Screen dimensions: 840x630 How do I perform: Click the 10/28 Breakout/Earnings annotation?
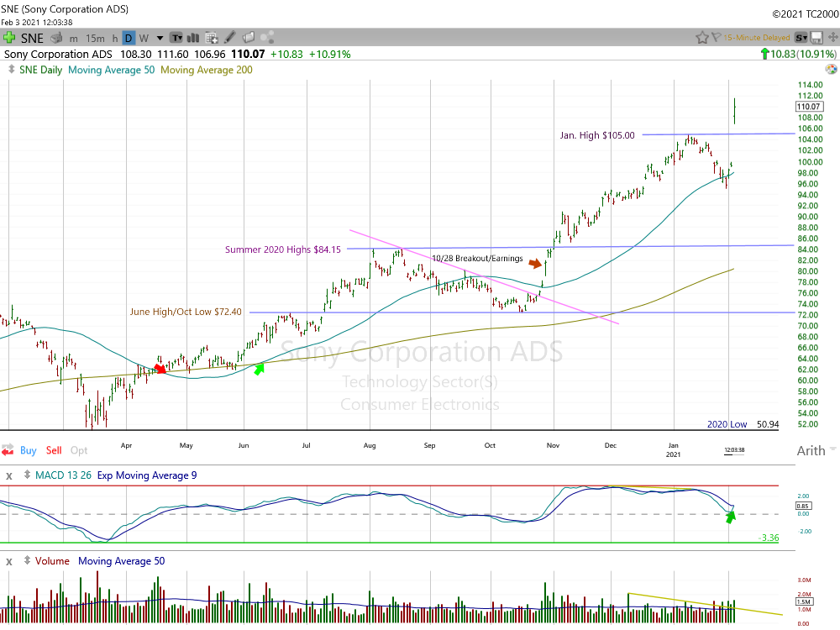click(x=477, y=258)
